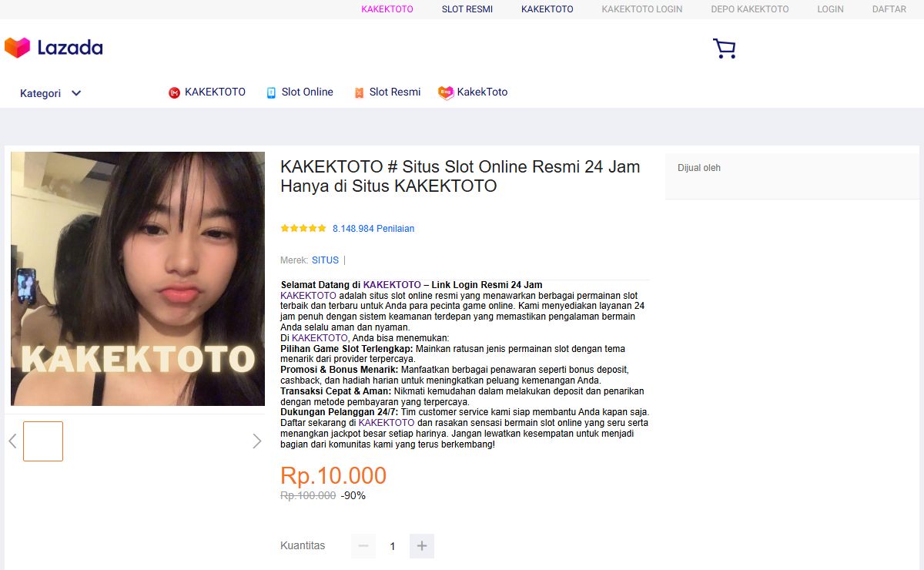
Task: Open KAKEKTOTO link in category bar
Action: [x=215, y=92]
